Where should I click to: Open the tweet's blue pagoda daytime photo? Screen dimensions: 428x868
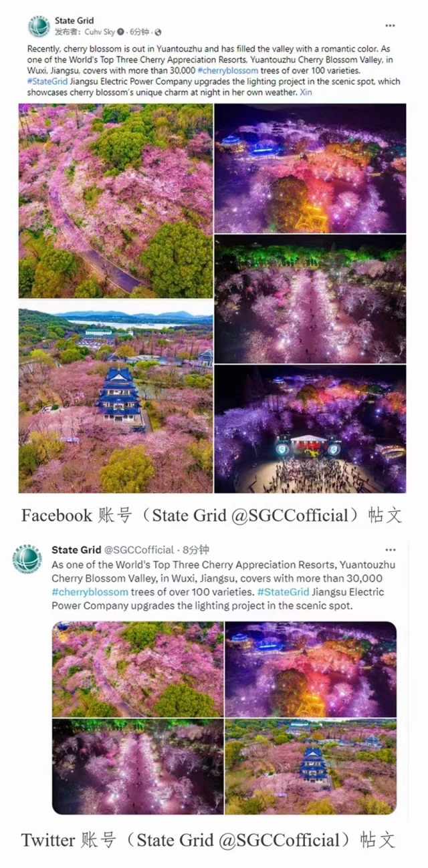pos(311,766)
